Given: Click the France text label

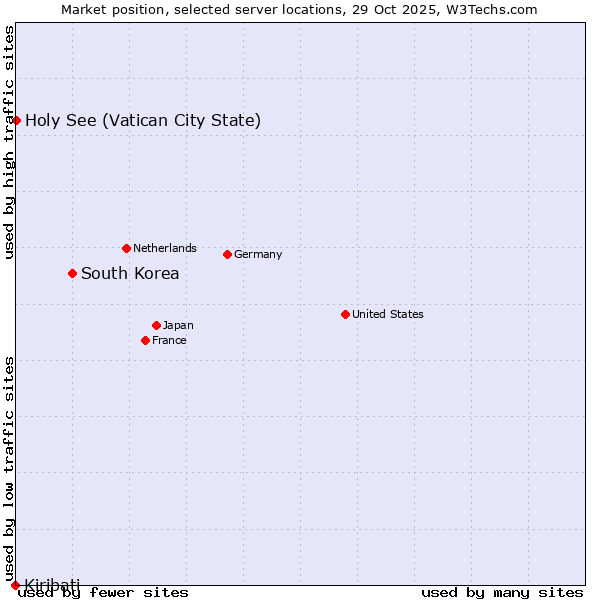Looking at the screenshot, I should tap(169, 340).
